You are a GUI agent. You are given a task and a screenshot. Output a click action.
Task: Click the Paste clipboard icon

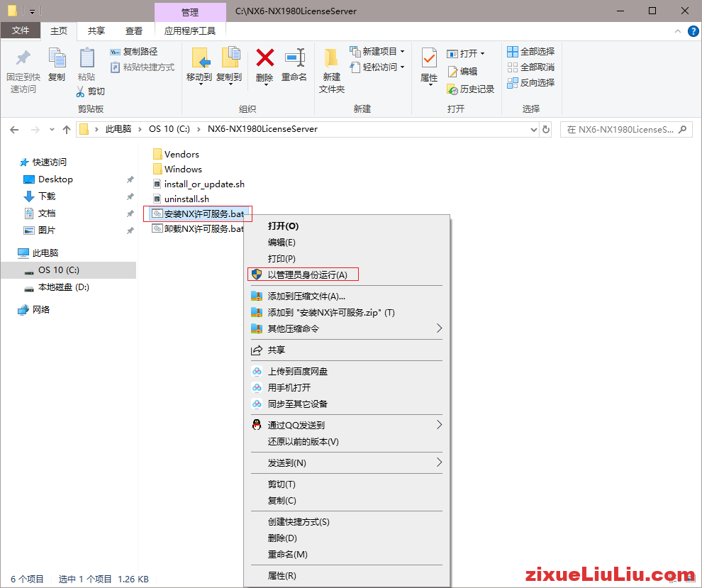87,60
